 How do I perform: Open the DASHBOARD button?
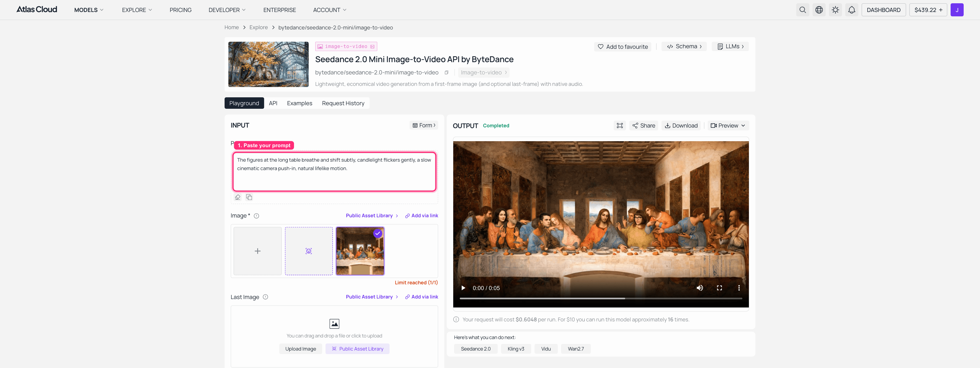pos(883,10)
